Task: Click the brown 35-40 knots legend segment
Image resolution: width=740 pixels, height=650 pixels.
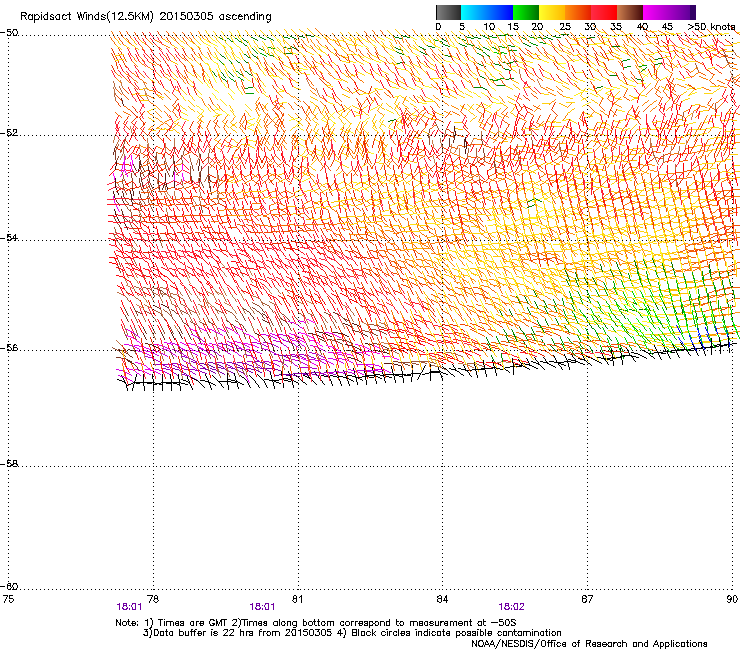Action: [630, 12]
